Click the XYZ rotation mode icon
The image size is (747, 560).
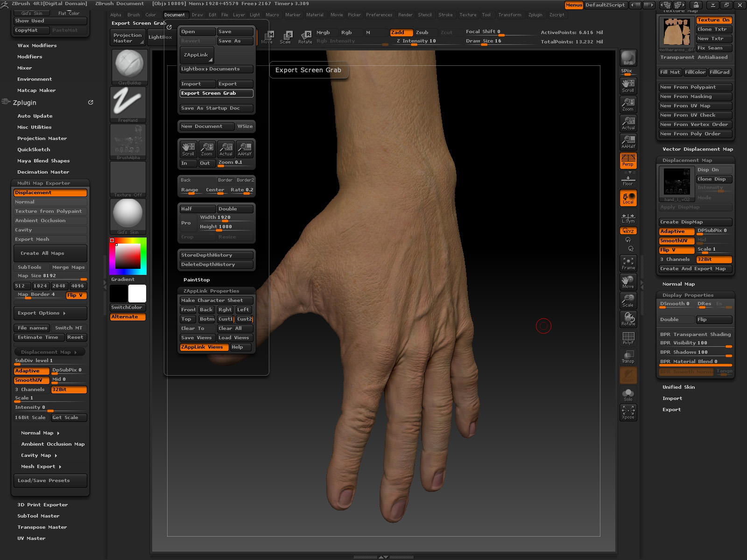click(x=628, y=231)
